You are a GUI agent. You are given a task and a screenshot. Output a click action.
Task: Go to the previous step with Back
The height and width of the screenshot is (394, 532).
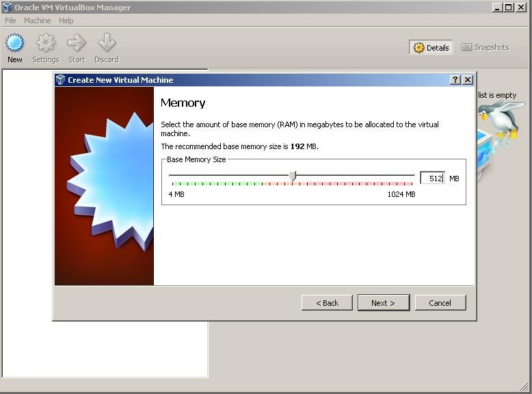point(327,303)
